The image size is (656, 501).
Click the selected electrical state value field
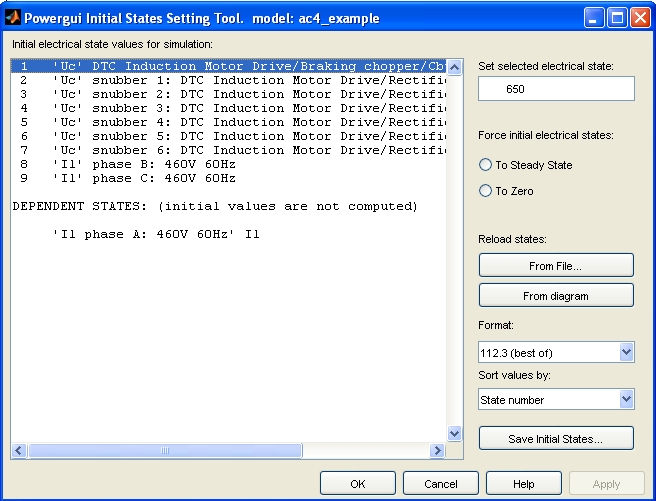pos(556,88)
